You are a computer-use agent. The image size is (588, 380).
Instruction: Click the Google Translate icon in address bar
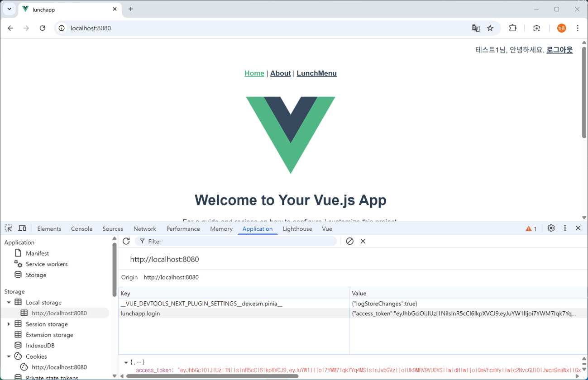476,28
